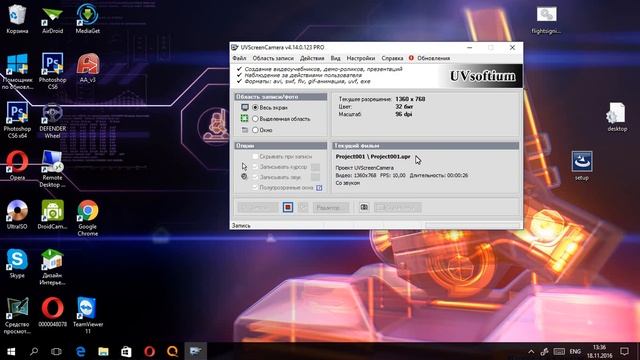640x360 pixels.
Task: Select the Remote Desktop shortcut
Action: (53, 169)
